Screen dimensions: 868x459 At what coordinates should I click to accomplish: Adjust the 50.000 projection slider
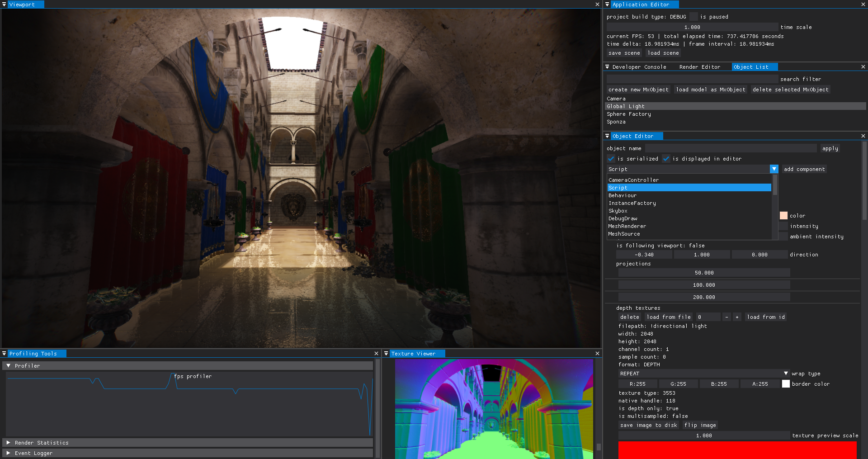pyautogui.click(x=704, y=273)
